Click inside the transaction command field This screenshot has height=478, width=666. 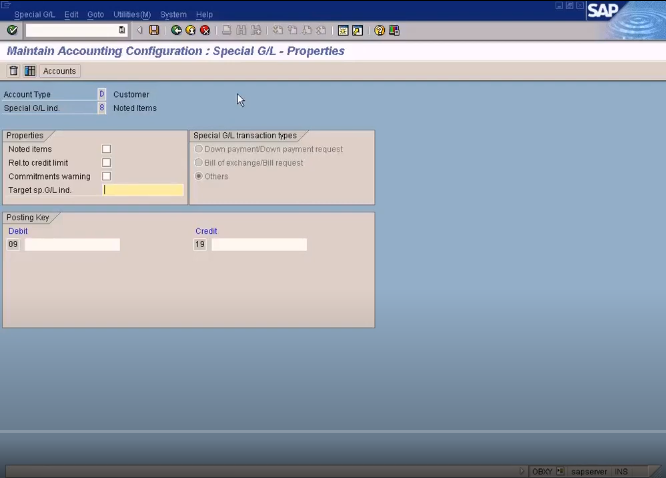point(72,30)
